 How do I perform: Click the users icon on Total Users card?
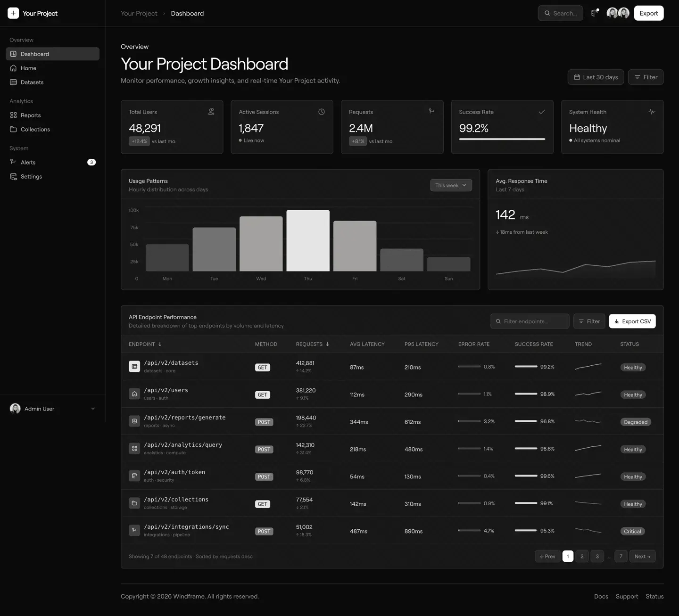(211, 112)
